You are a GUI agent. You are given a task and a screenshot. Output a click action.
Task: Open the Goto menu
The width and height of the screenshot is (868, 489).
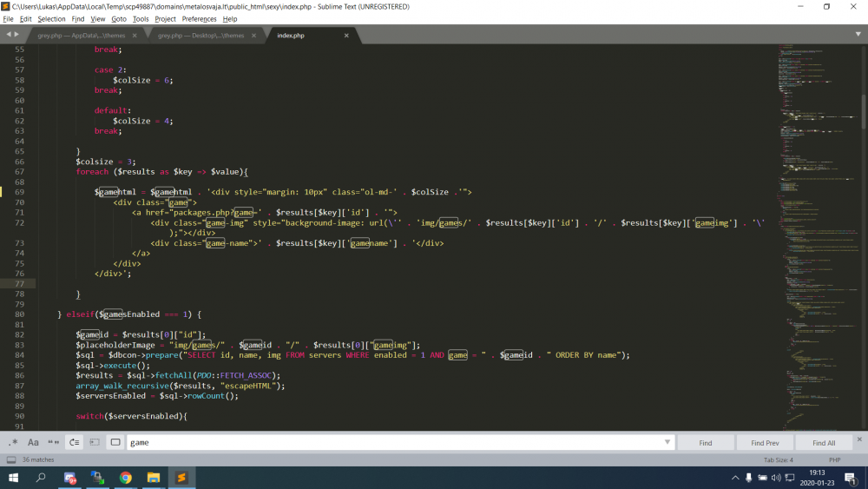click(x=118, y=19)
